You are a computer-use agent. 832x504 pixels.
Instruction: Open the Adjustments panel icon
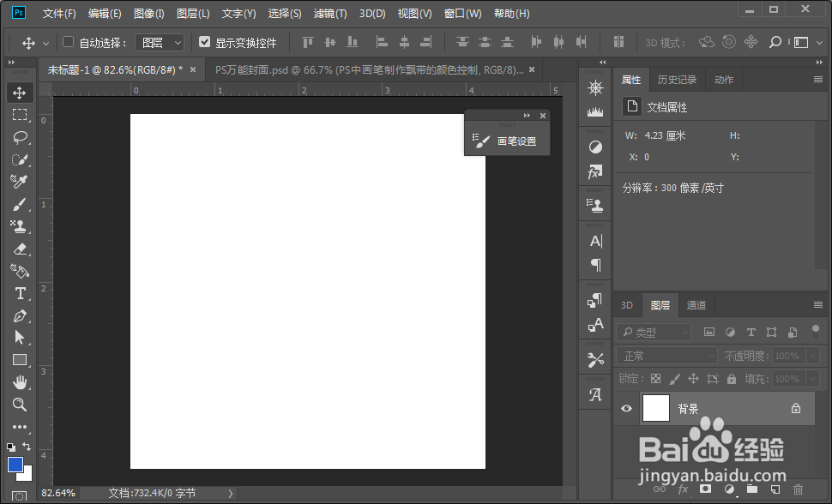(595, 147)
